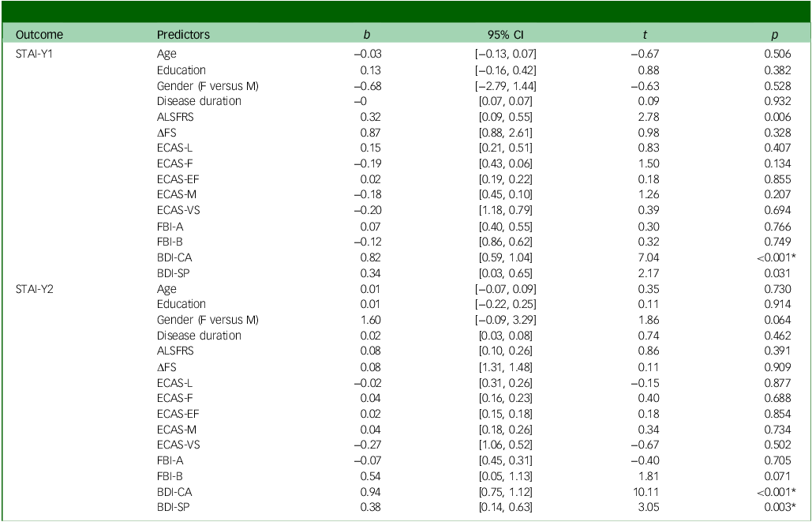Click the Outcome column header
The width and height of the screenshot is (812, 522).
point(39,35)
